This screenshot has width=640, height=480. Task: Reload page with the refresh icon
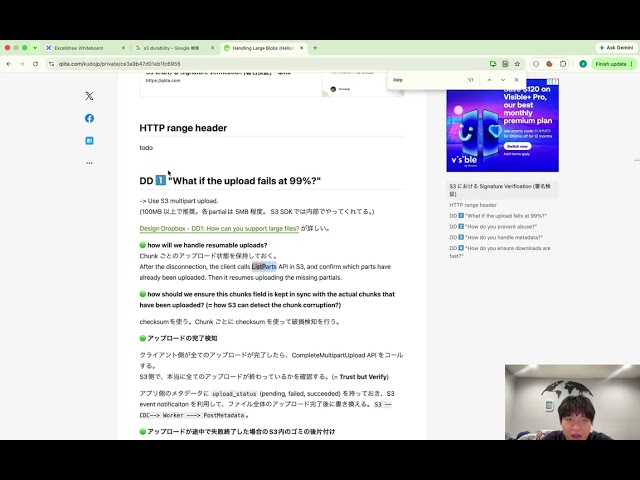click(x=36, y=64)
